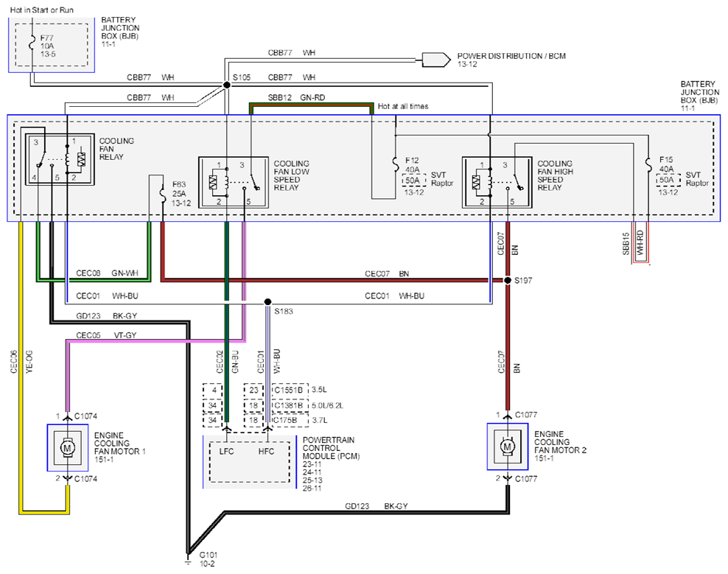Select the 'YE-OG' wire color label

point(29,362)
